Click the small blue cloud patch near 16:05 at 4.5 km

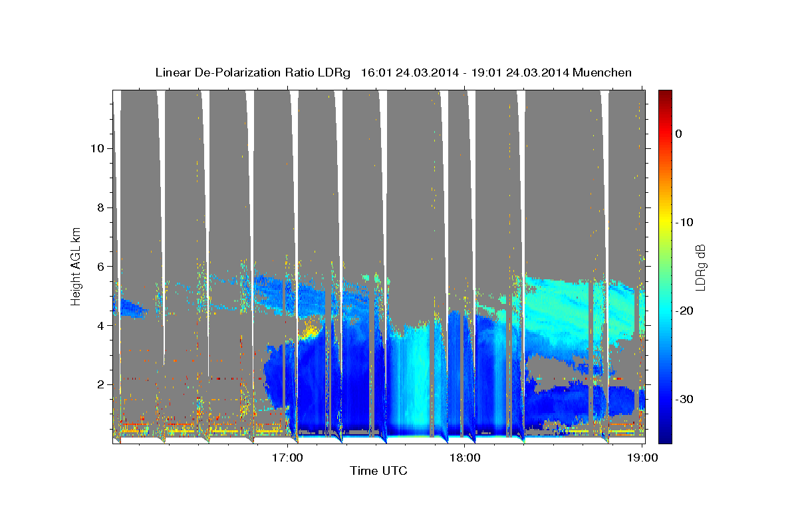point(130,309)
